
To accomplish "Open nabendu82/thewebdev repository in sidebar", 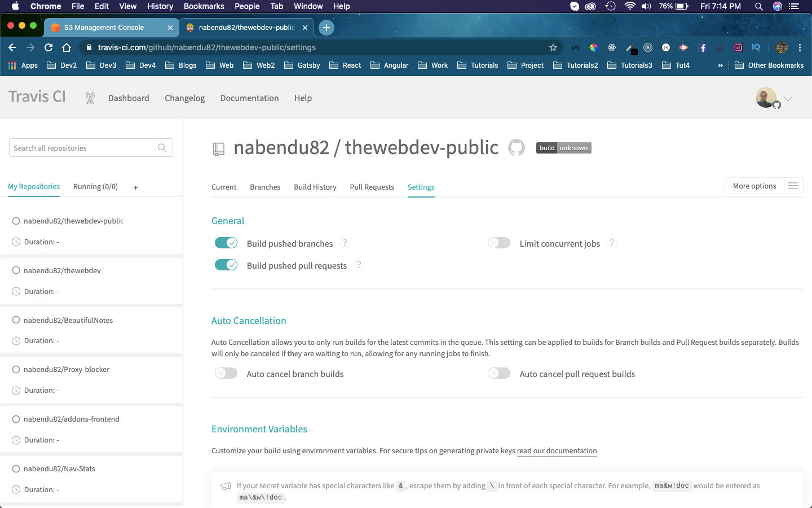I will pos(62,270).
